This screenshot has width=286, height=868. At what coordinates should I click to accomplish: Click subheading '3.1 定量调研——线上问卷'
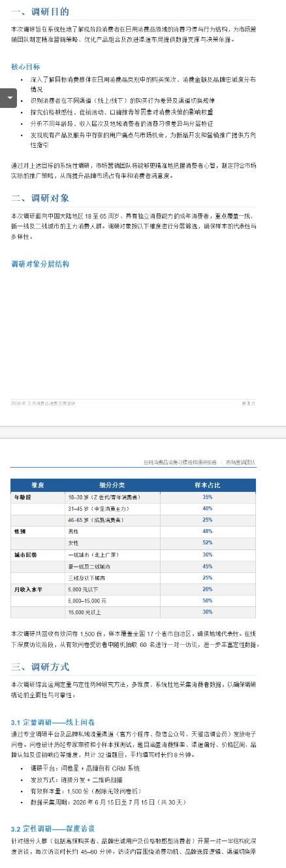pyautogui.click(x=53, y=722)
